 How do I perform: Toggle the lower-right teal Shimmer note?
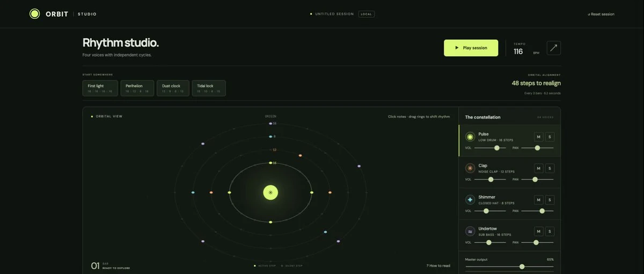[326, 232]
